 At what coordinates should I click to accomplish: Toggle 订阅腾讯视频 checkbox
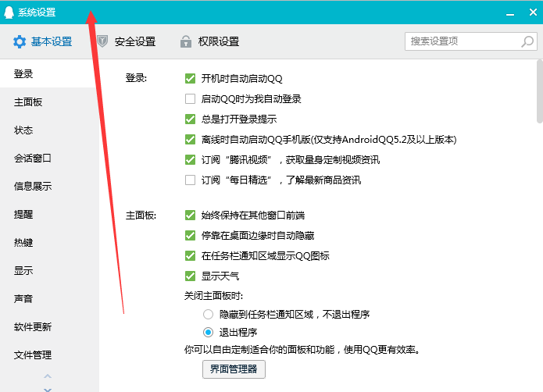[x=190, y=159]
